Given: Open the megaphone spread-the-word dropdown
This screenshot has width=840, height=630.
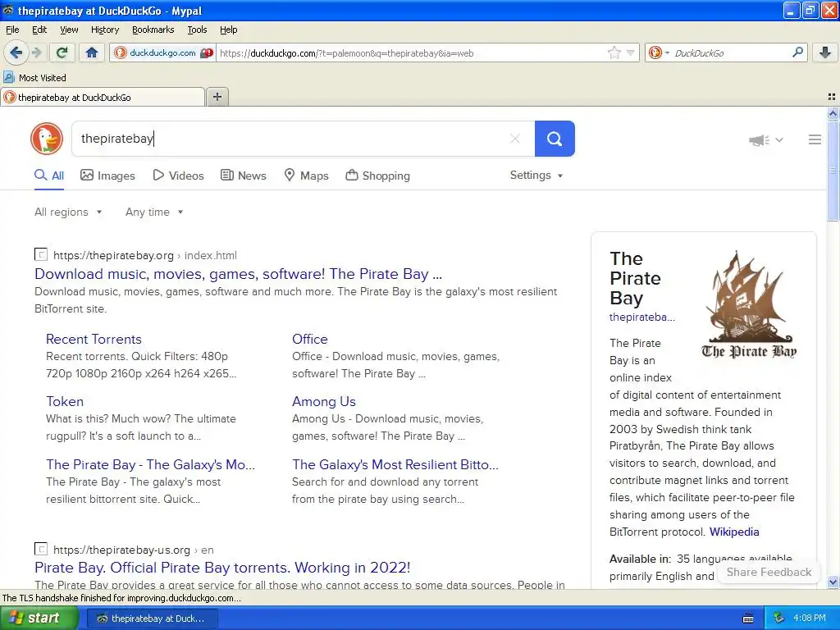Looking at the screenshot, I should 765,139.
